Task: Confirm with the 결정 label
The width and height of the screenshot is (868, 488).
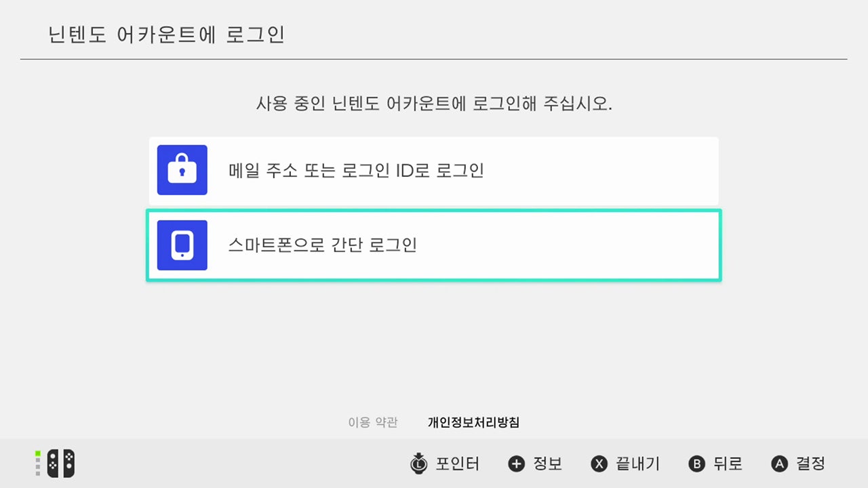Action: [810, 464]
